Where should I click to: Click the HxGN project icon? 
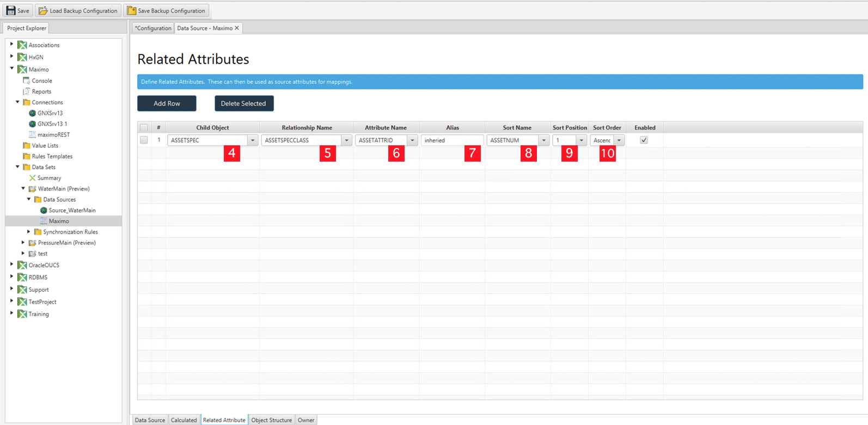click(22, 57)
